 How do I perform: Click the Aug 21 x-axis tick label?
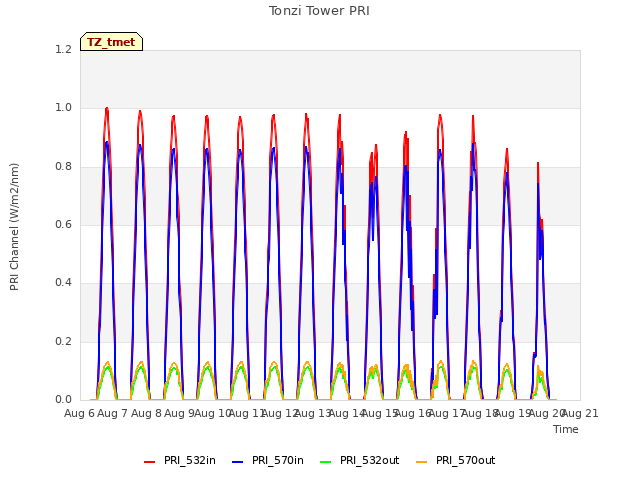[580, 414]
